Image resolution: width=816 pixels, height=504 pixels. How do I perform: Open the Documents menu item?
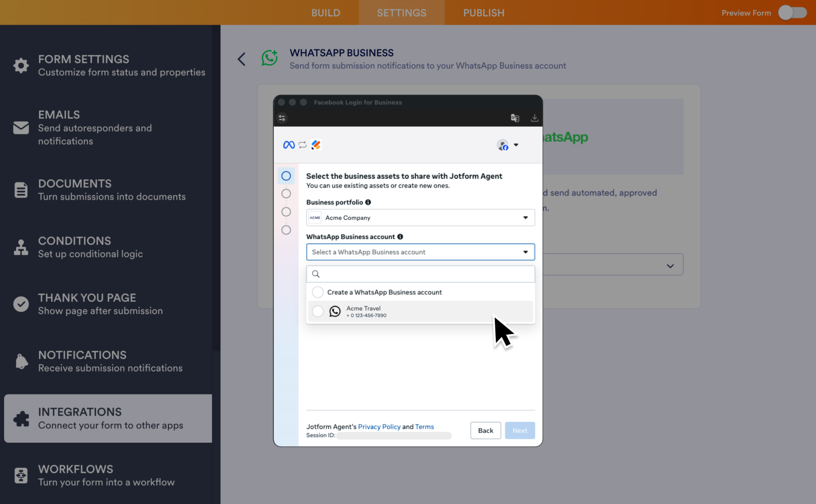pos(108,190)
